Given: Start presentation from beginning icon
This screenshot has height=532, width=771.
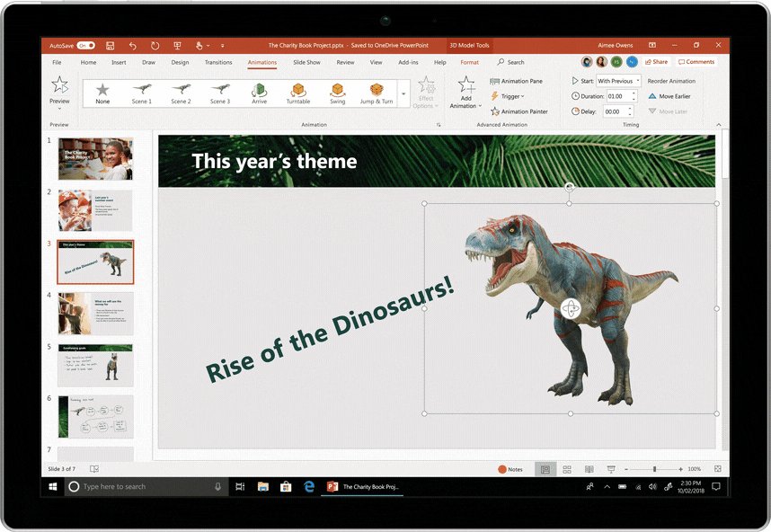Looking at the screenshot, I should click(x=178, y=45).
